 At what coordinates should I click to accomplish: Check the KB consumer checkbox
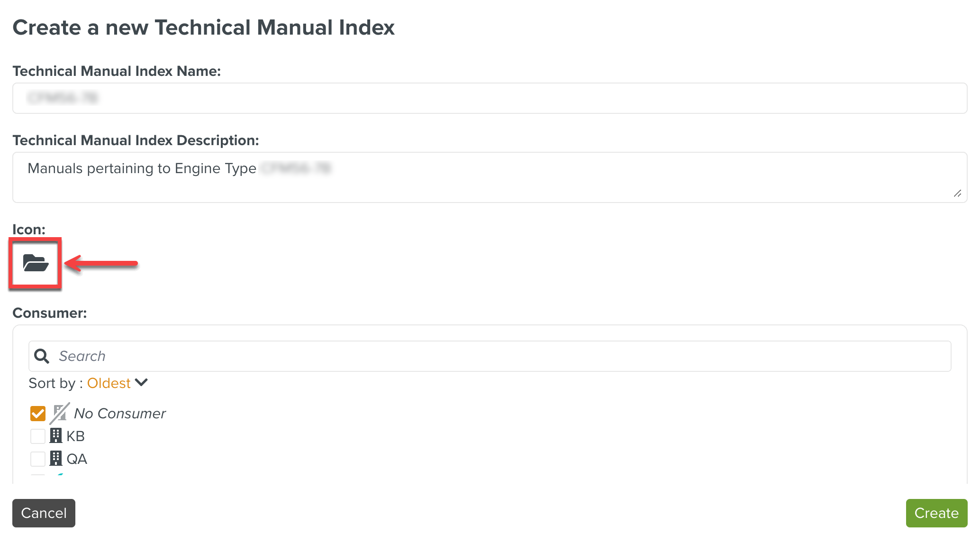[38, 436]
